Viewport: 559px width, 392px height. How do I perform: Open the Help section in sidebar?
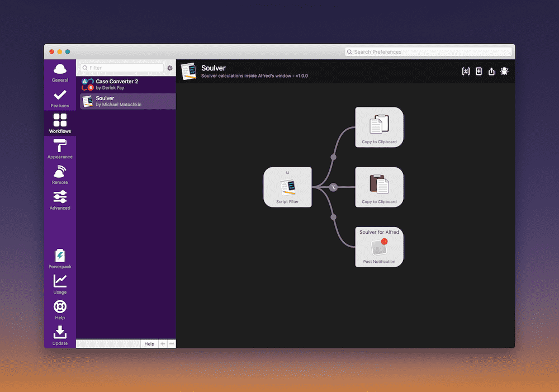[x=60, y=310]
